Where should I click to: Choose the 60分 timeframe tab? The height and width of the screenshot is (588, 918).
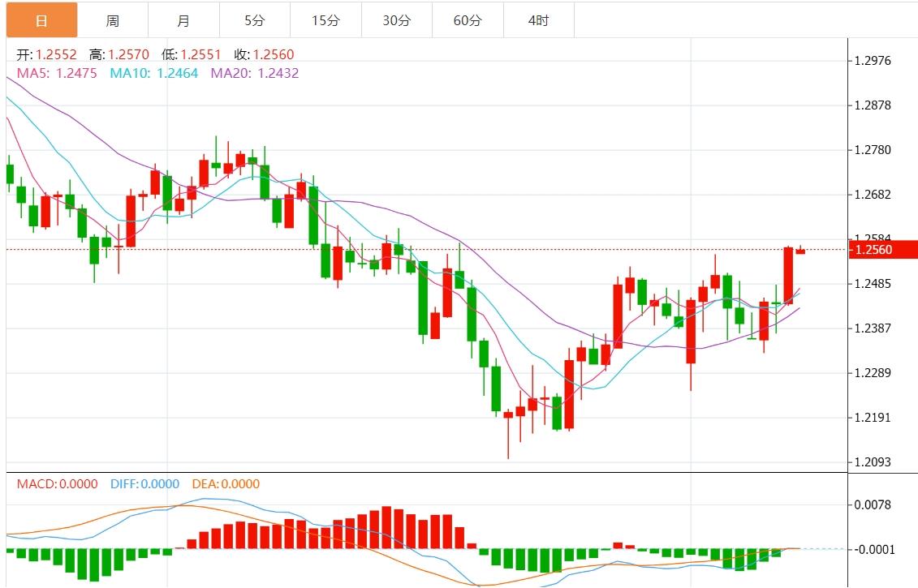point(468,20)
